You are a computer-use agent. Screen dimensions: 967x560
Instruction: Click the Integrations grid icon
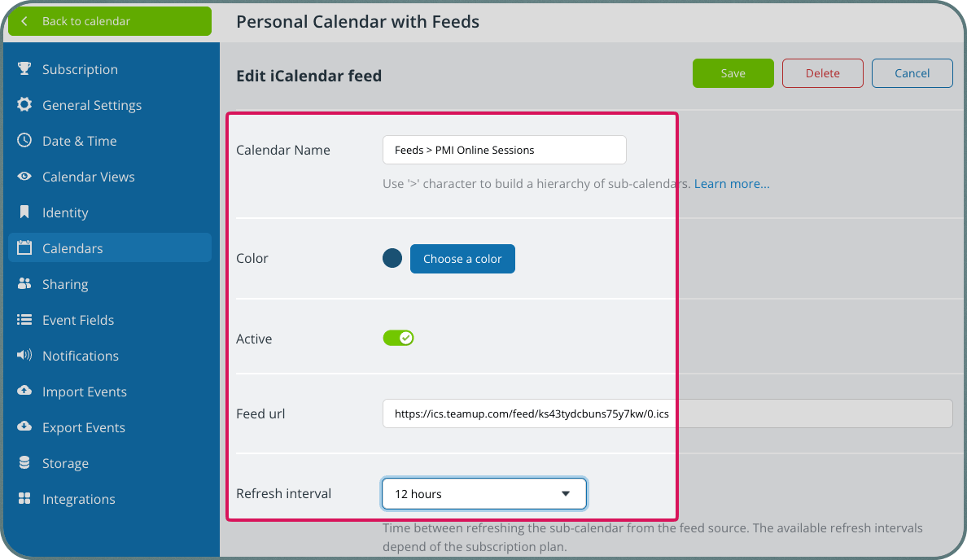point(24,497)
